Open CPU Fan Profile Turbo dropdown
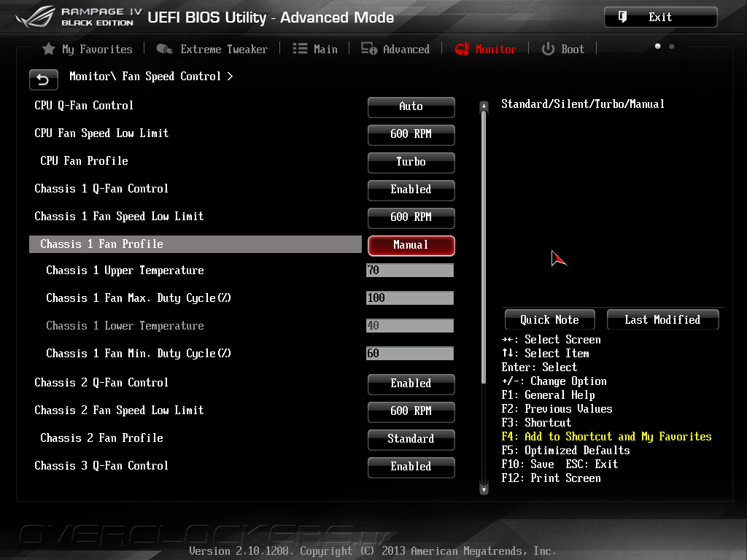This screenshot has height=560, width=747. [411, 162]
